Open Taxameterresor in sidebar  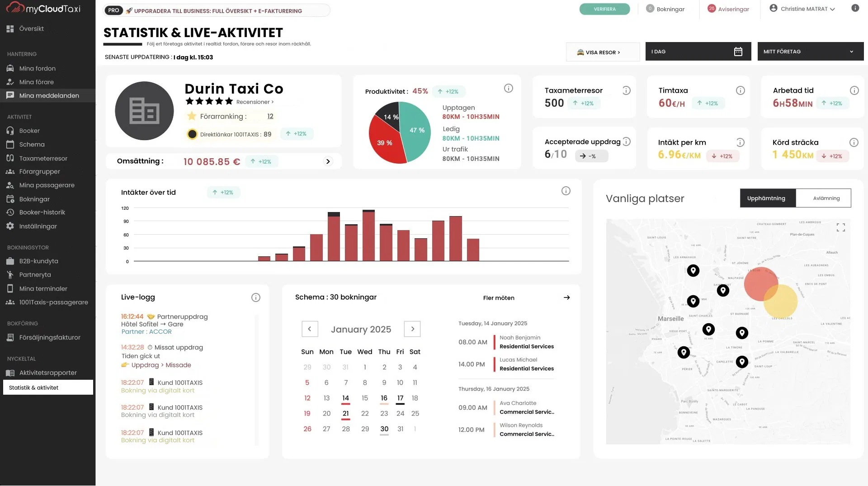pyautogui.click(x=47, y=158)
